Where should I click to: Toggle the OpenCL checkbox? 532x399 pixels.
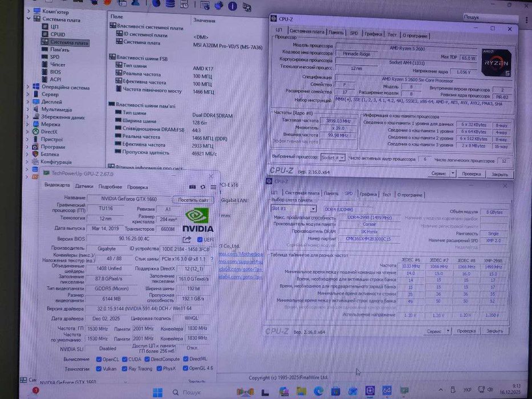[99, 359]
